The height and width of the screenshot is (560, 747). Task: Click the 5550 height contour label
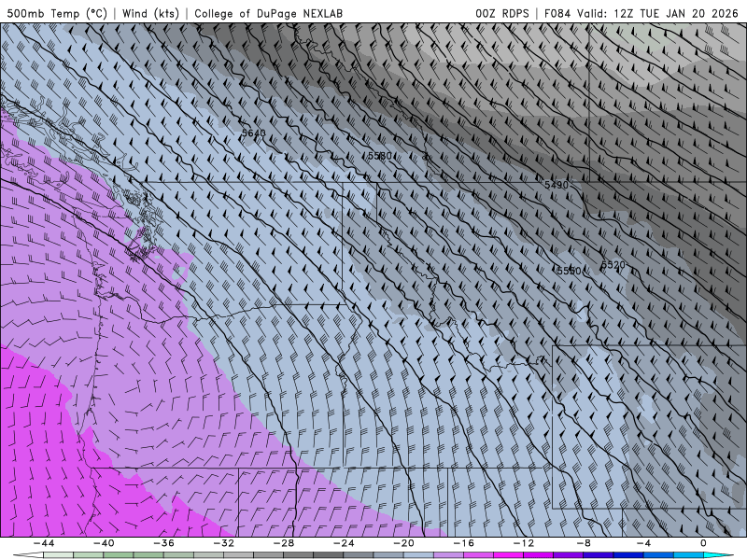point(569,271)
